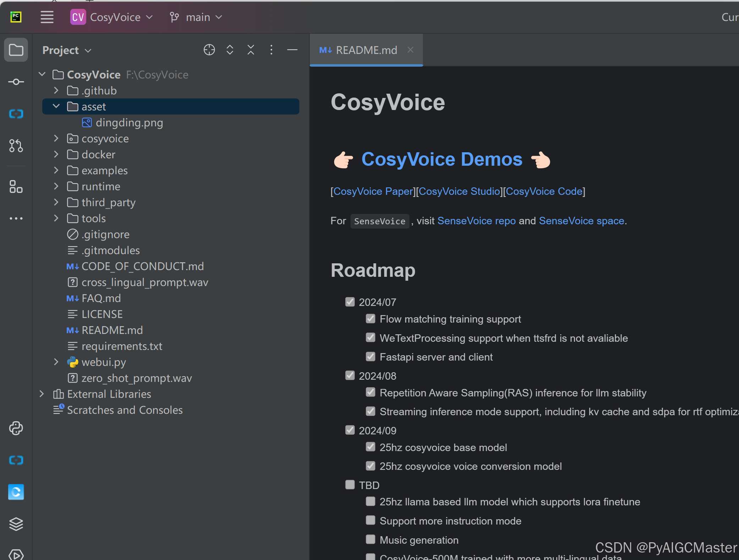Hide the Project panel with minimize dash
The image size is (739, 560).
[x=292, y=50]
